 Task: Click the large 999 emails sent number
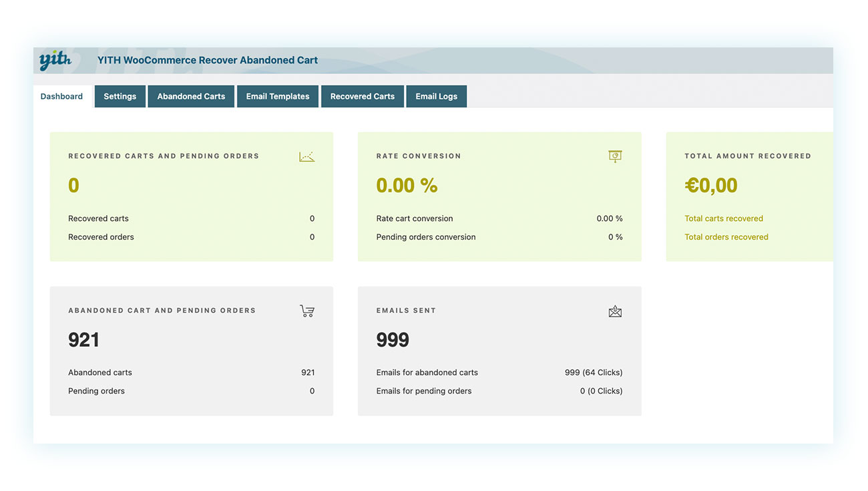(393, 339)
